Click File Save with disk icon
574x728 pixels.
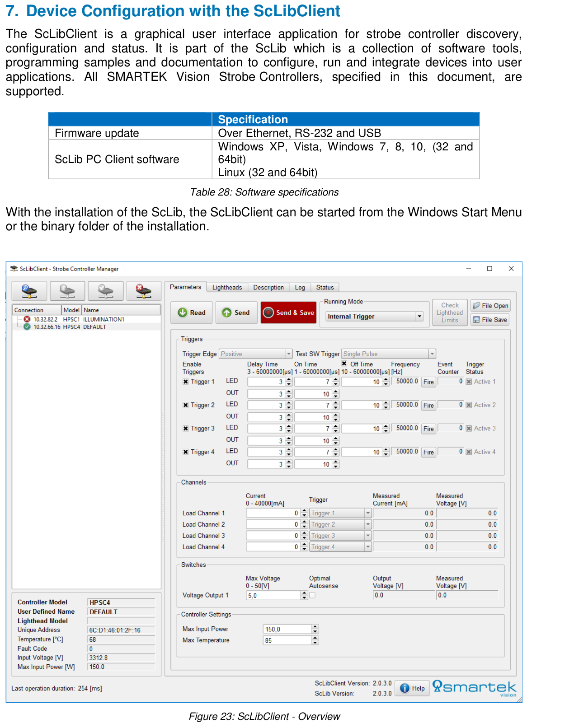pyautogui.click(x=490, y=320)
